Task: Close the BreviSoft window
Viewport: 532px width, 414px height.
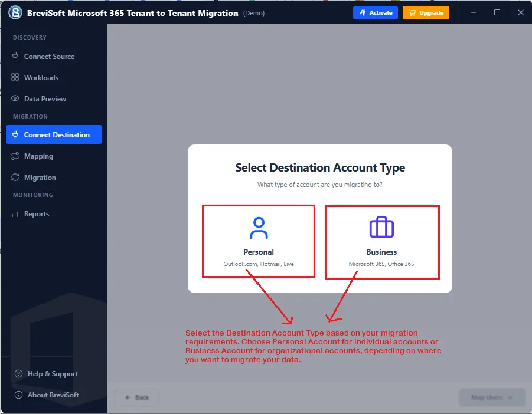Action: (521, 12)
